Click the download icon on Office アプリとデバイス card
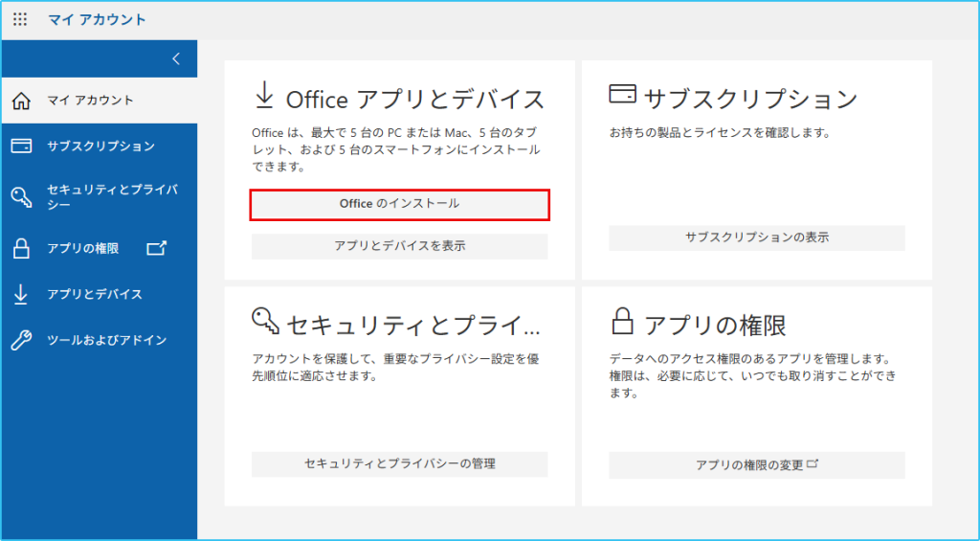The height and width of the screenshot is (541, 980). click(264, 96)
